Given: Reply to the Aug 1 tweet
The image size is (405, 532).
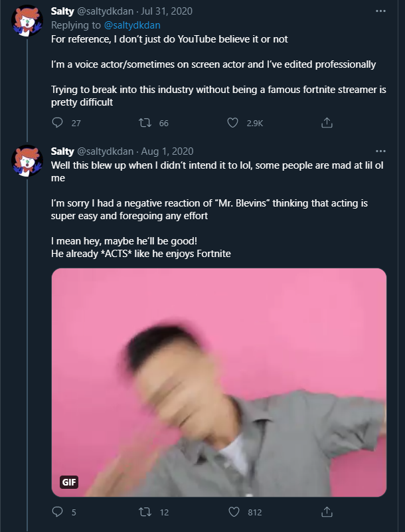Looking at the screenshot, I should (57, 511).
